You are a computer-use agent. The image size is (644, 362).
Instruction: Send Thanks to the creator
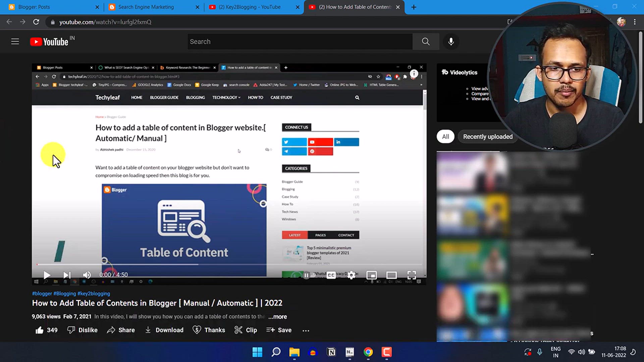coord(209,330)
